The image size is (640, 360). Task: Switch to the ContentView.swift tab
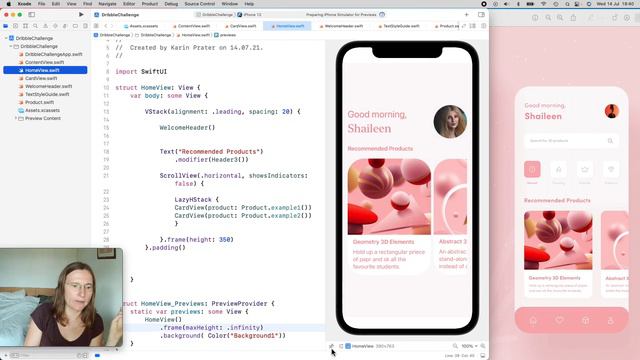click(x=191, y=26)
